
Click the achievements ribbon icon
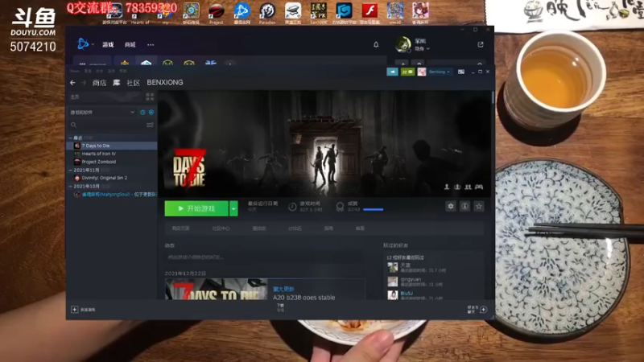click(x=340, y=207)
